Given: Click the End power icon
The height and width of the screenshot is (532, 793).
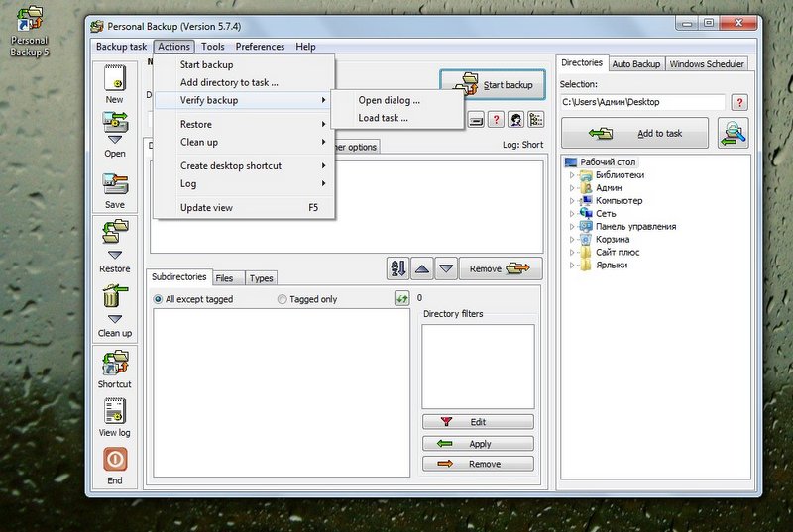Looking at the screenshot, I should 115,460.
